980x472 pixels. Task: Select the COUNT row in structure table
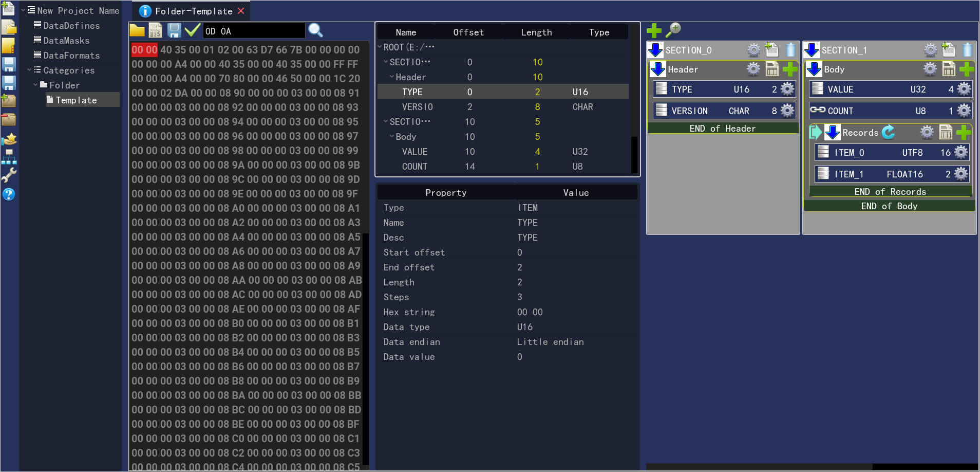503,166
